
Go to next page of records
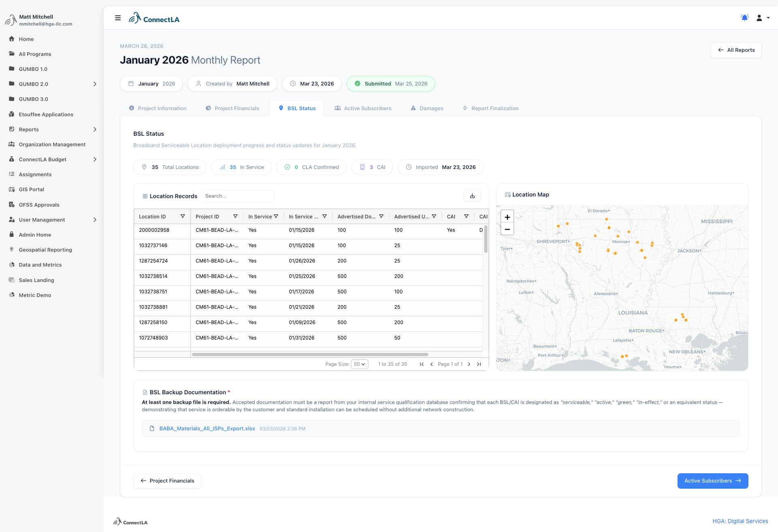[x=469, y=364]
